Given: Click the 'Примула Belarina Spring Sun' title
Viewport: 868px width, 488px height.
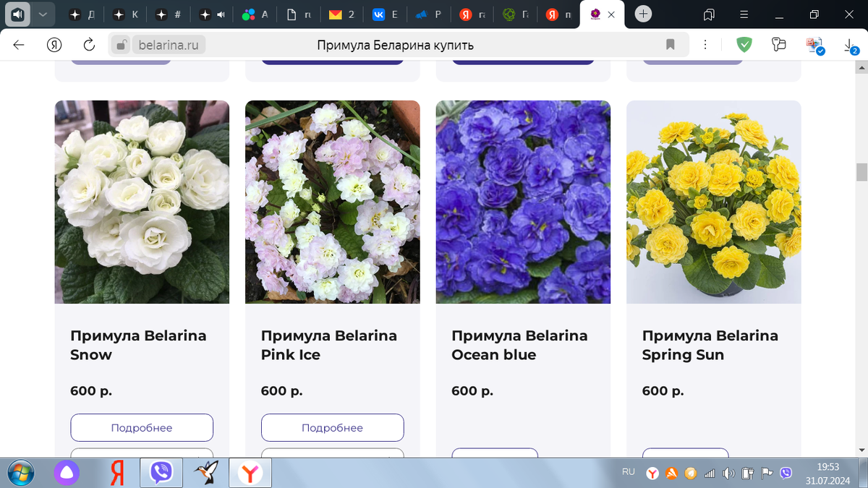Looking at the screenshot, I should pyautogui.click(x=710, y=345).
